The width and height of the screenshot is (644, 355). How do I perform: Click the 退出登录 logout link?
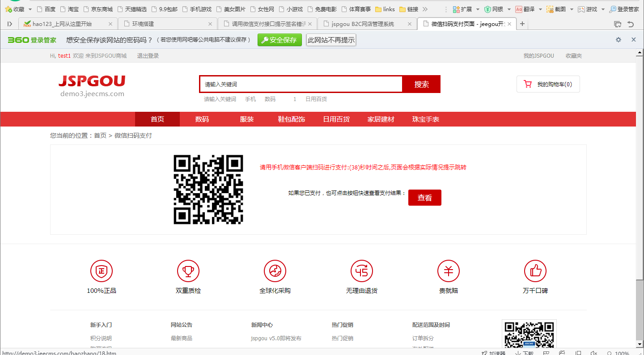pos(148,56)
